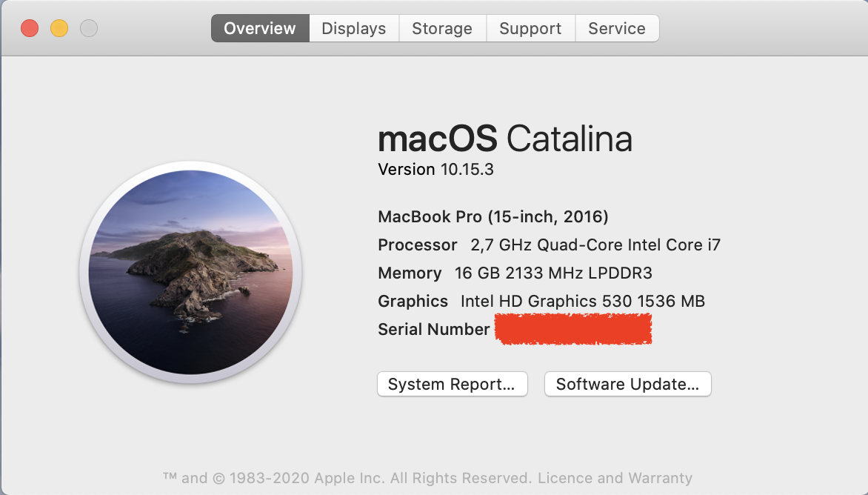Open Software Update... button

click(627, 384)
